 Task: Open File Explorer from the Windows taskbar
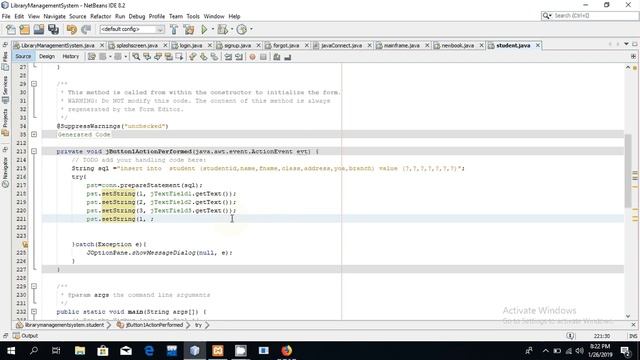pos(80,351)
